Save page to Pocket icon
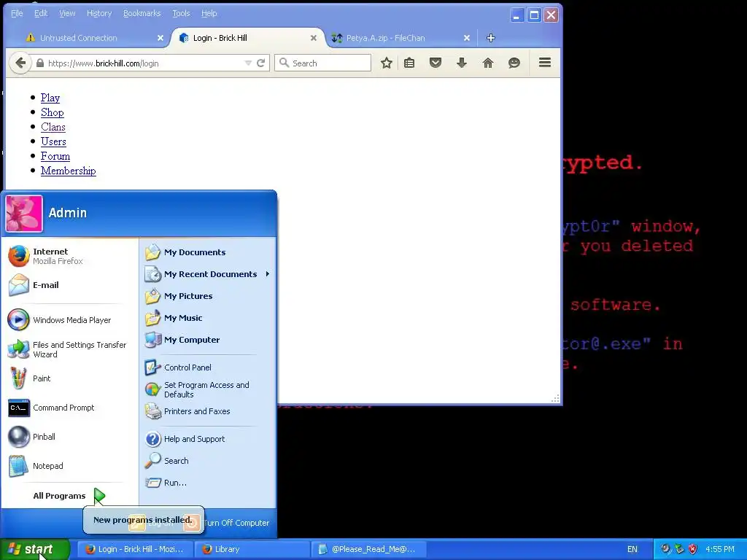The image size is (747, 560). click(436, 63)
